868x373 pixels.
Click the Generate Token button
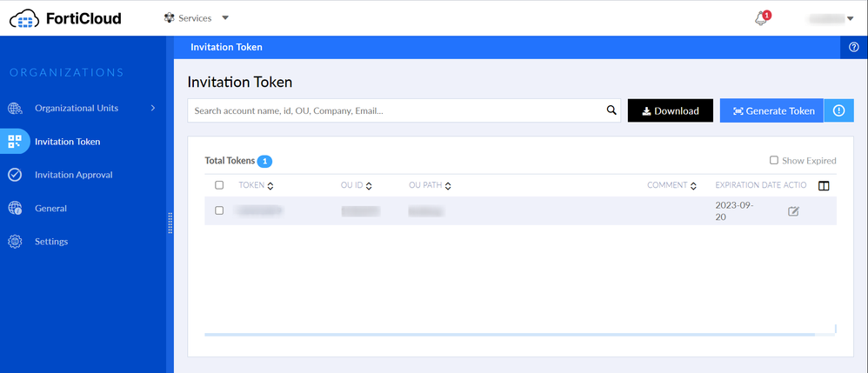tap(771, 110)
